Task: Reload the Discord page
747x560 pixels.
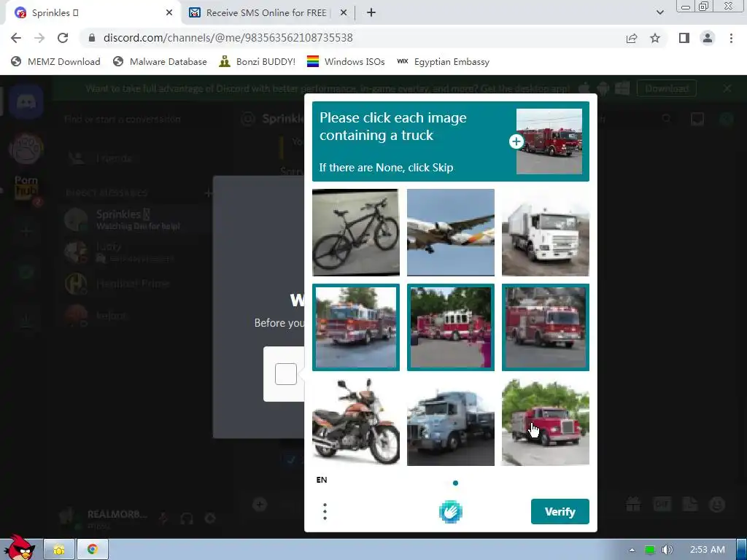Action: (63, 38)
